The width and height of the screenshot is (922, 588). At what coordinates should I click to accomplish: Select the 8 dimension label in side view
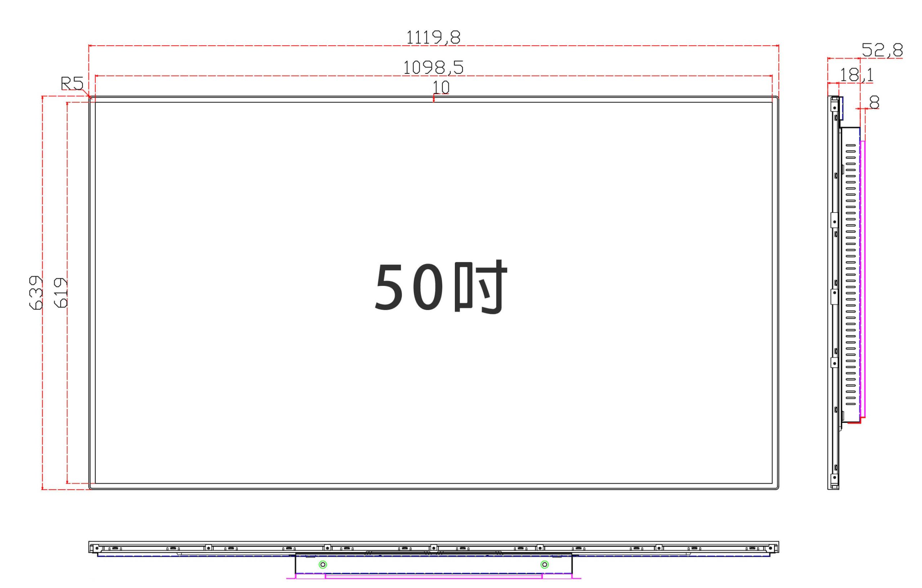(874, 102)
